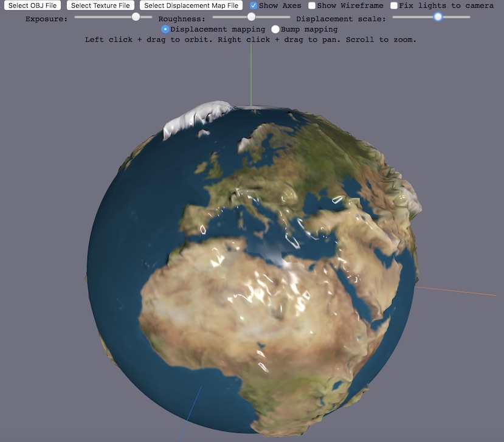Viewport: 504px width, 442px height.
Task: Choose Select Displacement Map File
Action: click(x=192, y=5)
